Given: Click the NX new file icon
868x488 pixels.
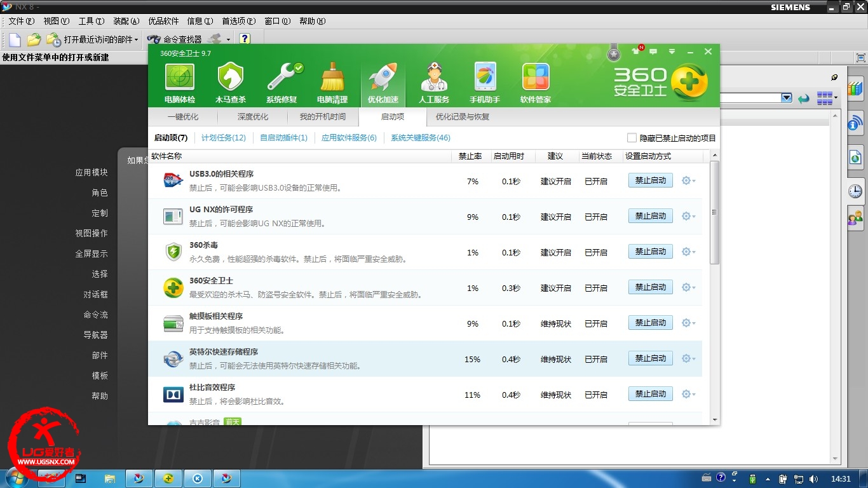Looking at the screenshot, I should click(15, 39).
